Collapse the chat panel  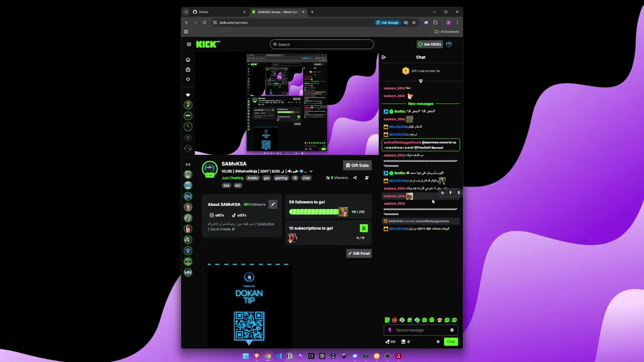click(x=383, y=57)
